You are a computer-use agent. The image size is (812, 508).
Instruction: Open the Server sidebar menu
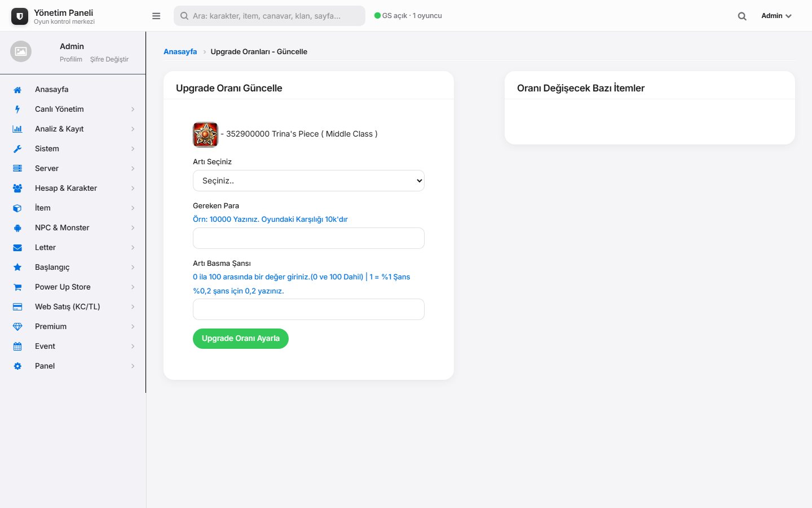[x=73, y=168]
